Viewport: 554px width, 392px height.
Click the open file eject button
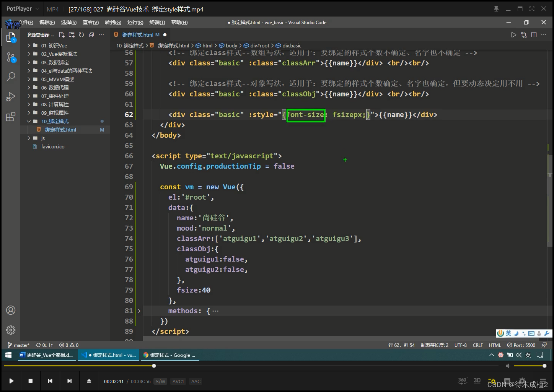pos(89,381)
